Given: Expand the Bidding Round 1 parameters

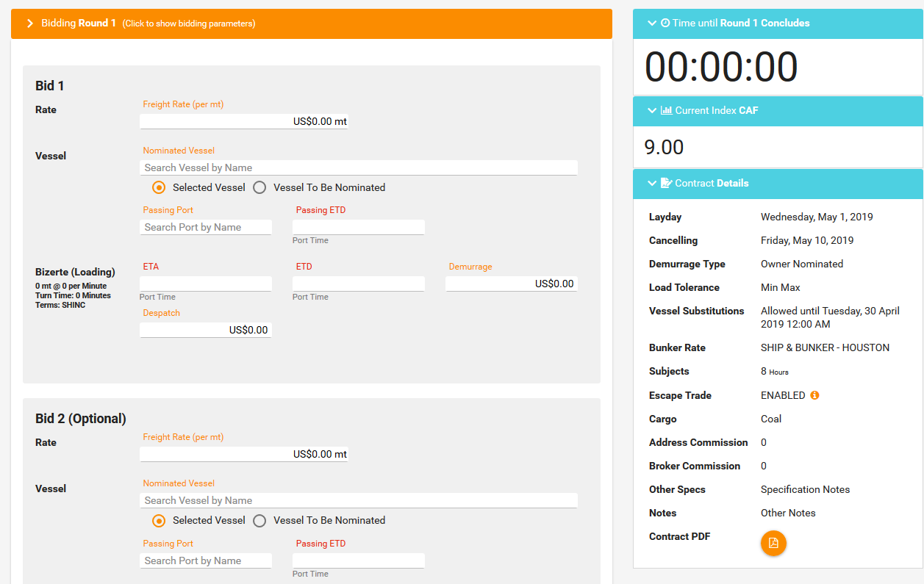Looking at the screenshot, I should pos(30,24).
